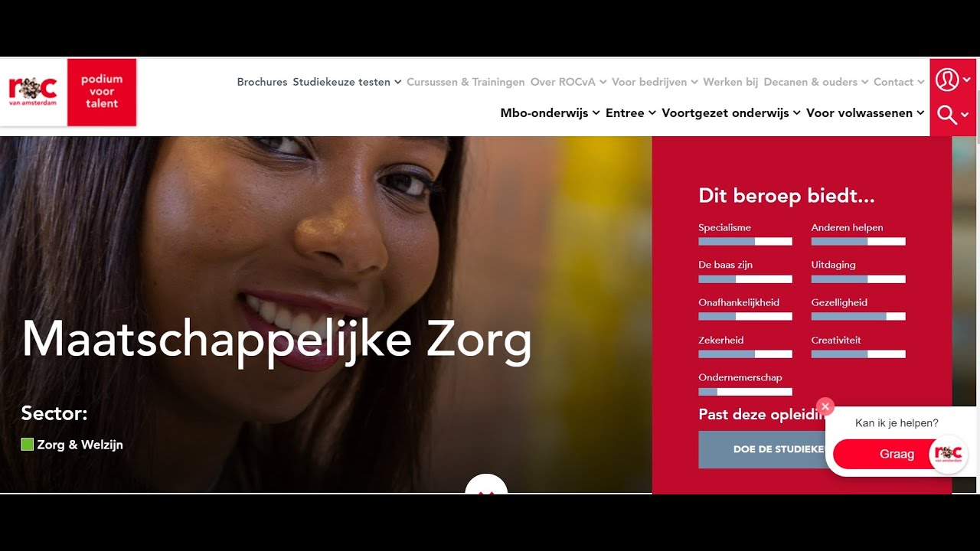Viewport: 980px width, 551px height.
Task: Open the Entree dropdown menu
Action: (x=631, y=112)
